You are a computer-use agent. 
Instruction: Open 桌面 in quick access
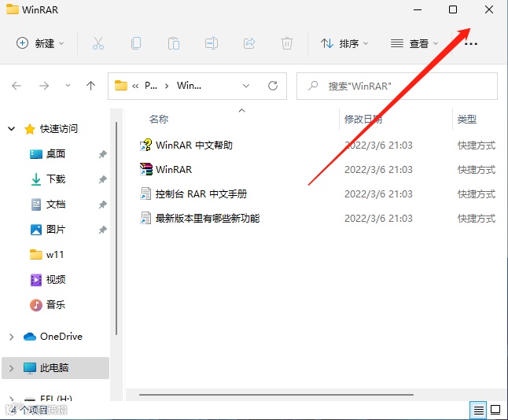(x=55, y=154)
